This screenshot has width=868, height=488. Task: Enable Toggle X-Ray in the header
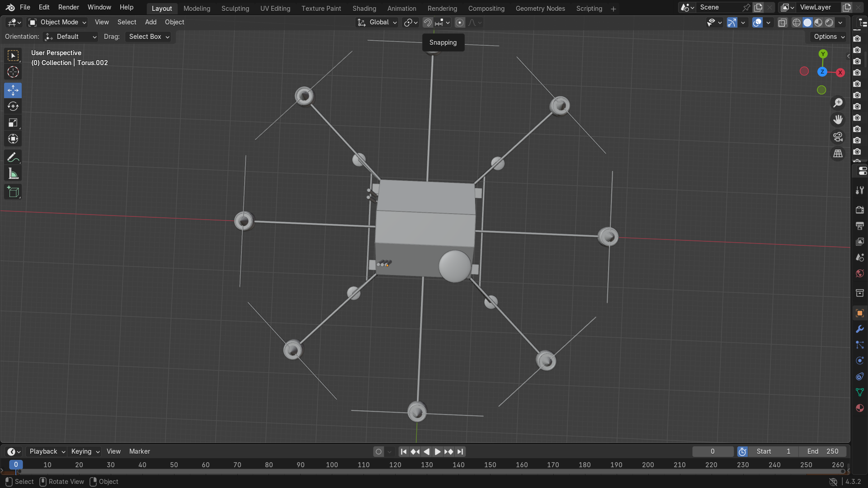coord(783,22)
